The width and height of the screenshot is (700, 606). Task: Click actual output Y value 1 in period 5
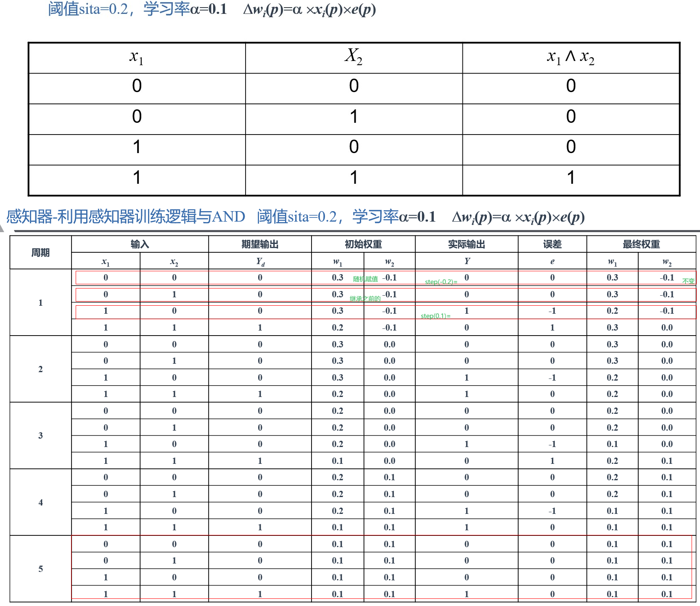point(467,594)
